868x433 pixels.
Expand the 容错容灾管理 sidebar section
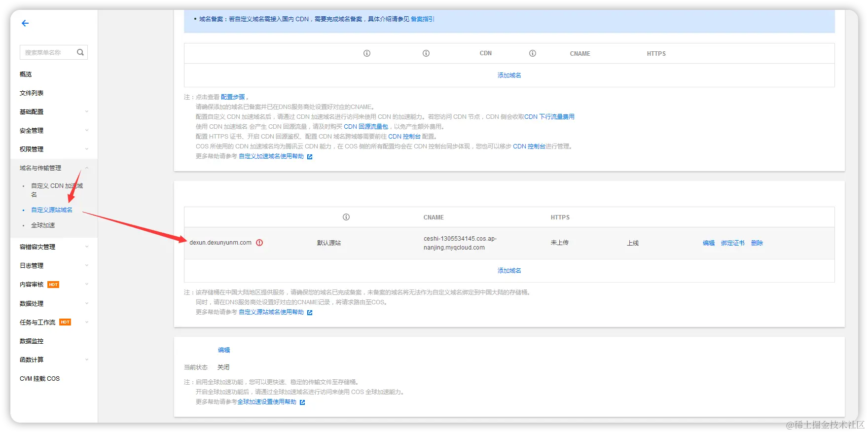click(x=87, y=247)
